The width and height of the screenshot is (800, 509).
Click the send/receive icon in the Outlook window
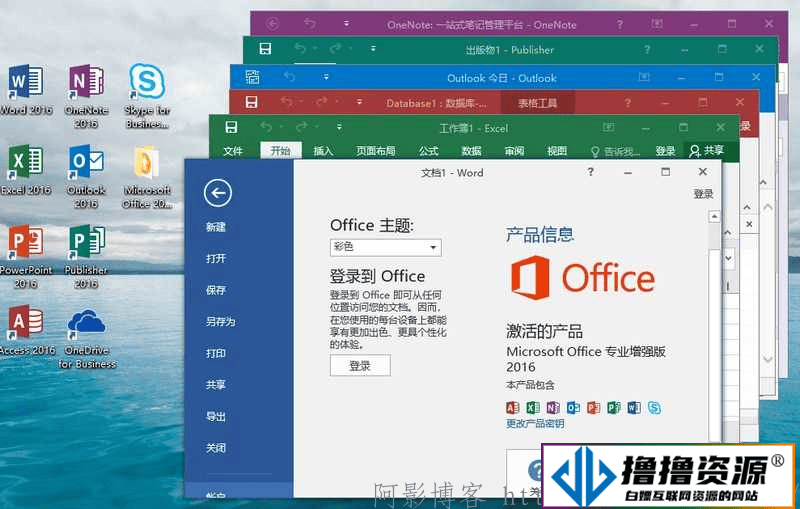tap(253, 77)
